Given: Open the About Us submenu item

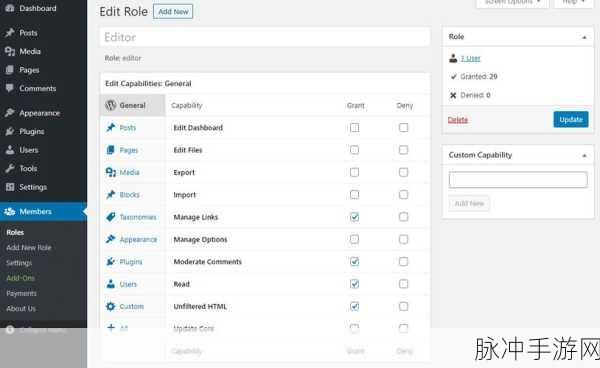Looking at the screenshot, I should 21,308.
